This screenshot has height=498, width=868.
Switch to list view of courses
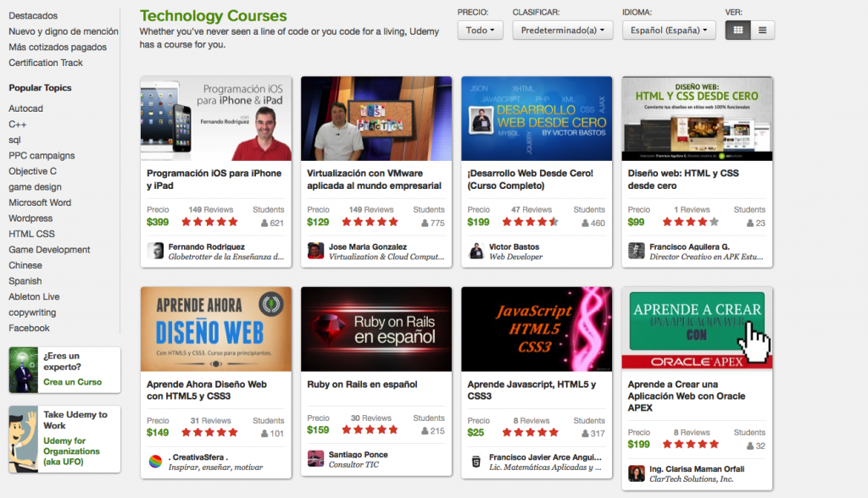(x=762, y=28)
